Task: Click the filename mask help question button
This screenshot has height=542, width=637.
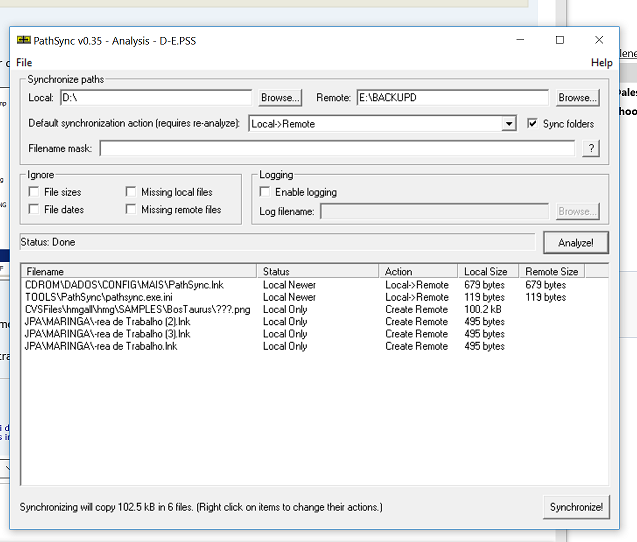Action: (x=591, y=149)
